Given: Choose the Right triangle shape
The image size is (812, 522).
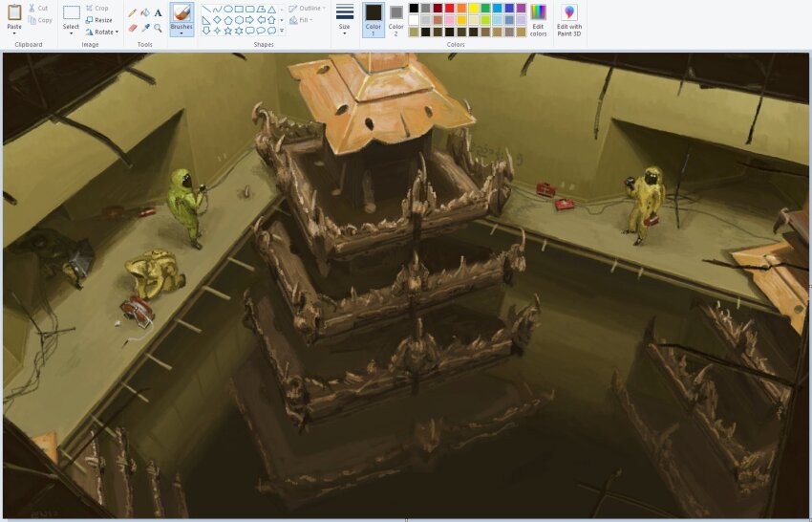Looking at the screenshot, I should (206, 20).
